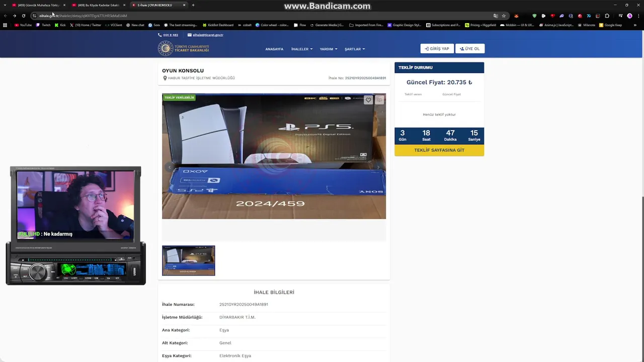644x362 pixels.
Task: Expand the İHALELER dropdown menu
Action: coord(302,49)
